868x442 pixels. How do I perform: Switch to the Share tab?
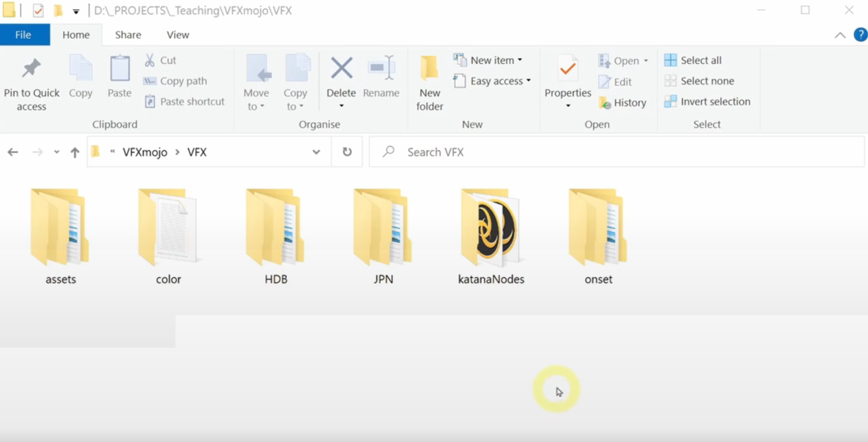point(128,35)
